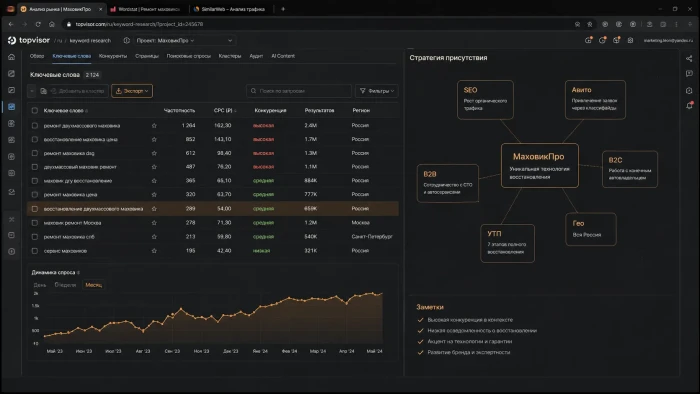The image size is (700, 394).
Task: Click the Добавить в кластер button
Action: (x=78, y=91)
